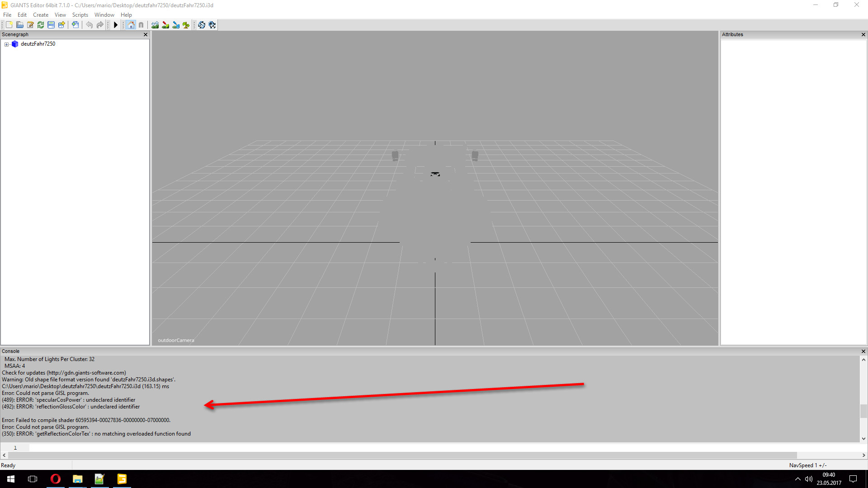This screenshot has width=868, height=488.
Task: Select the foliage paint mode icon
Action: (186, 25)
